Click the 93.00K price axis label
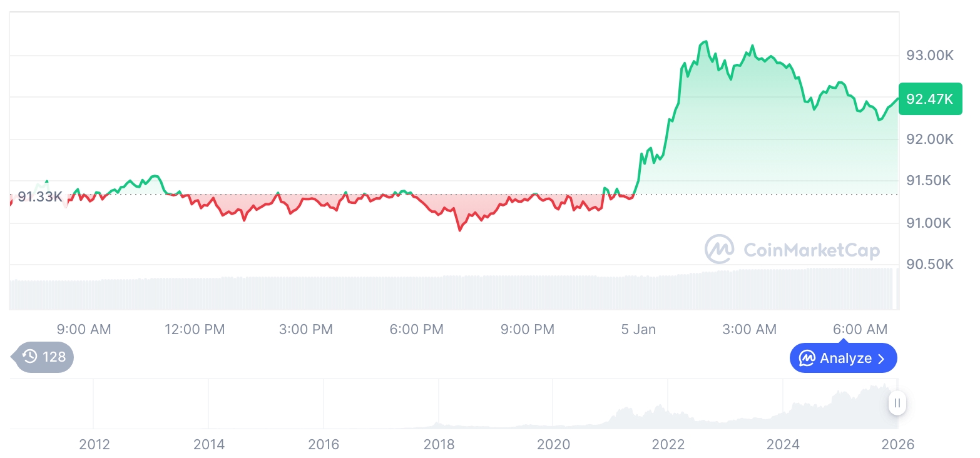This screenshot has height=458, width=980. [x=930, y=56]
